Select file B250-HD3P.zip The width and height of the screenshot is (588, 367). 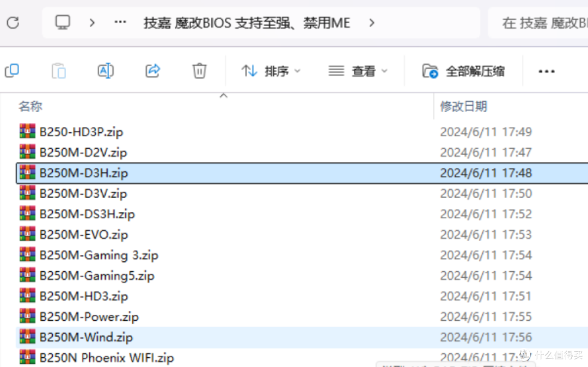81,132
